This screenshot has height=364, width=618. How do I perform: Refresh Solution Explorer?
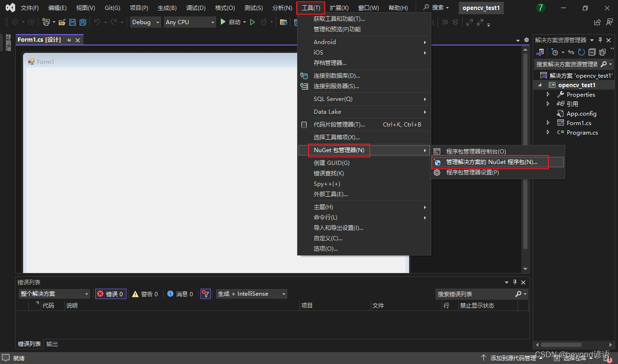tap(581, 52)
